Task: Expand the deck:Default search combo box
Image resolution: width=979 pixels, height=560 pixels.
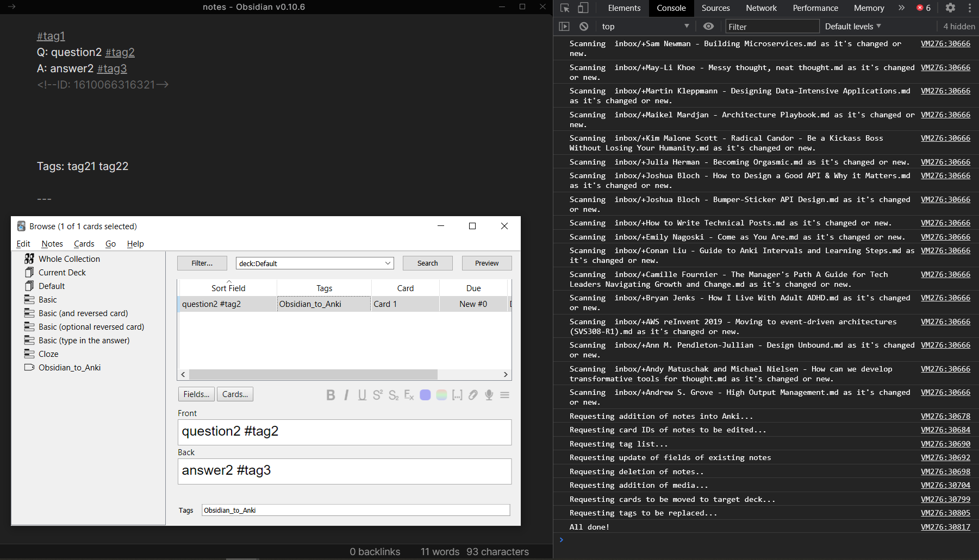Action: (x=387, y=263)
